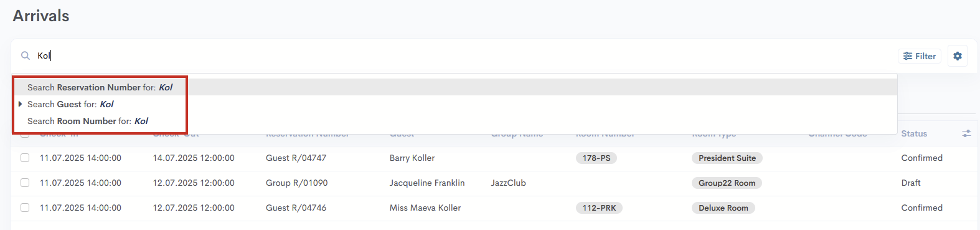Open column adjustment sliders icon

coord(966,133)
